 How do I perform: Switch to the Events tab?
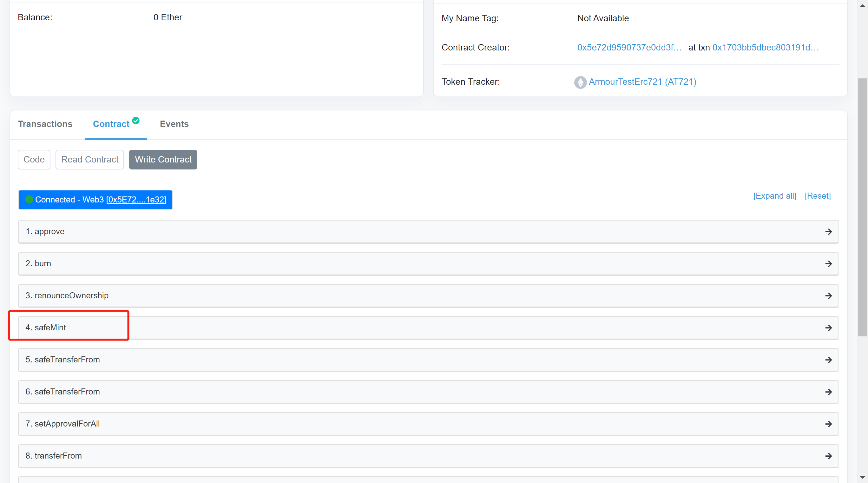coord(174,124)
